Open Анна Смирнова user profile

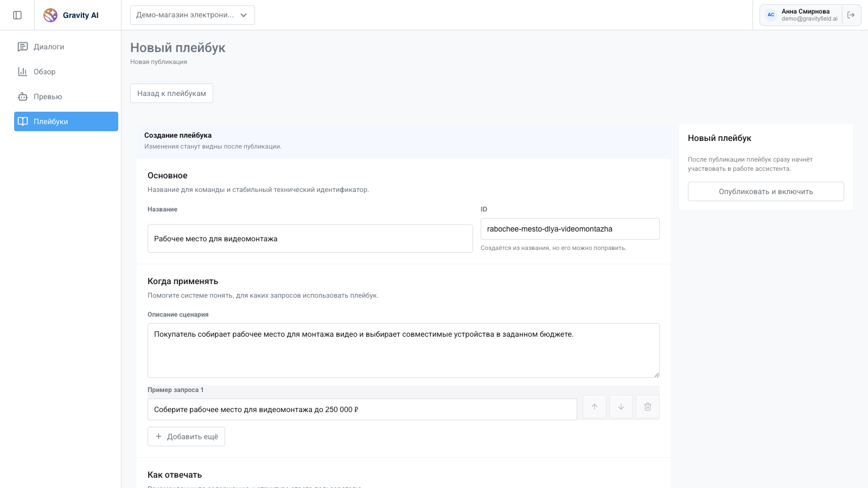[x=802, y=15]
